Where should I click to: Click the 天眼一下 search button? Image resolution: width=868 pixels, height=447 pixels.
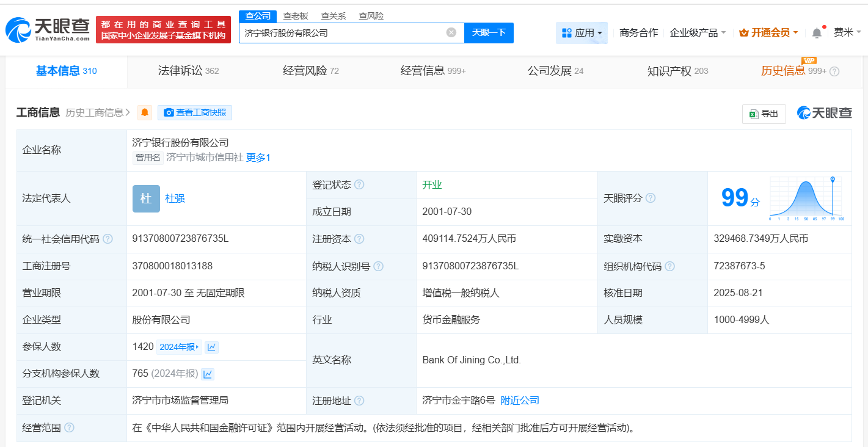489,32
